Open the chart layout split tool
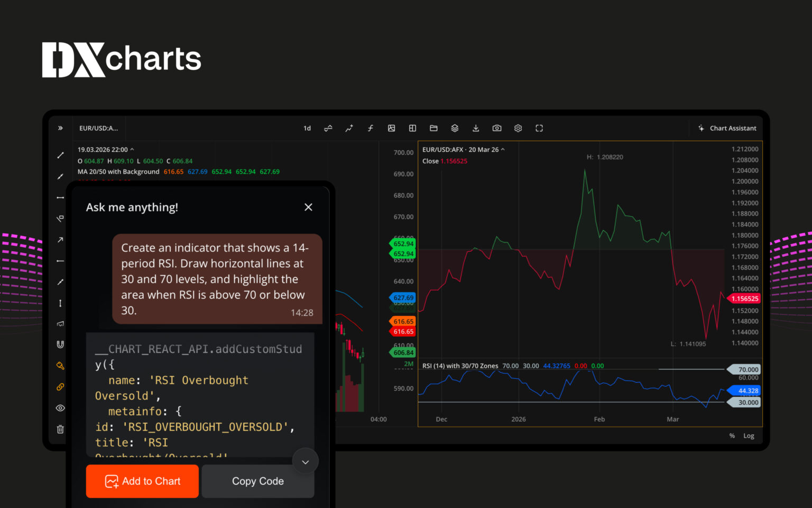Screen dimensions: 812x508 coord(412,128)
